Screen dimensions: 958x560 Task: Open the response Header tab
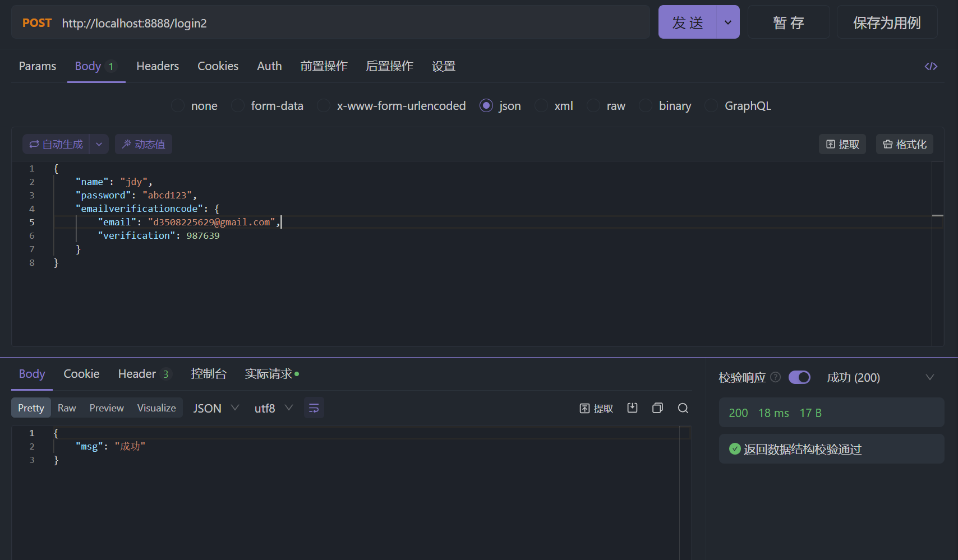[144, 374]
